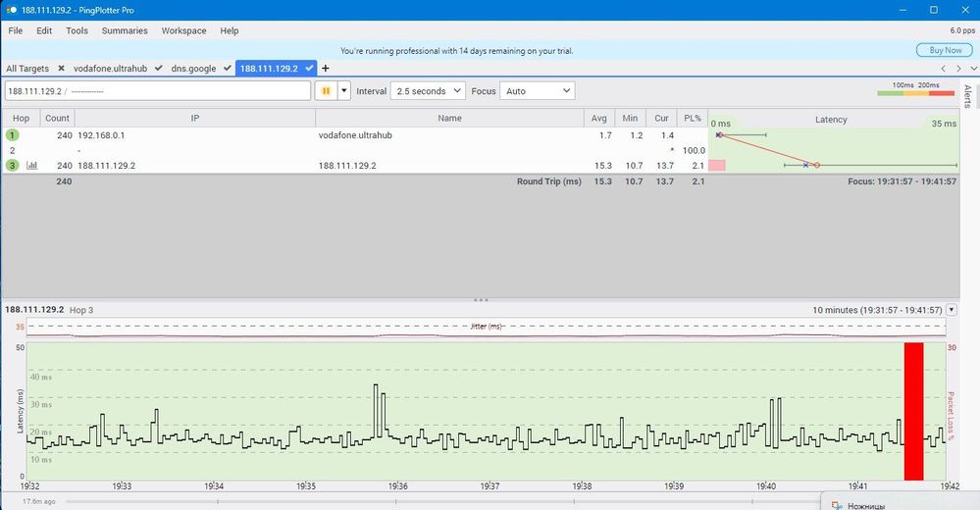Select hop 1 green circle
This screenshot has height=510, width=980.
12,135
